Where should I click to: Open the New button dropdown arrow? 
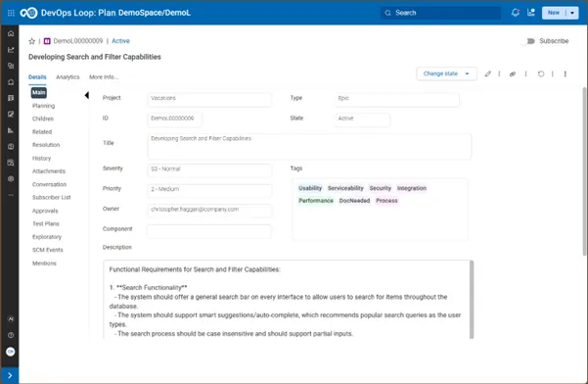pyautogui.click(x=572, y=13)
